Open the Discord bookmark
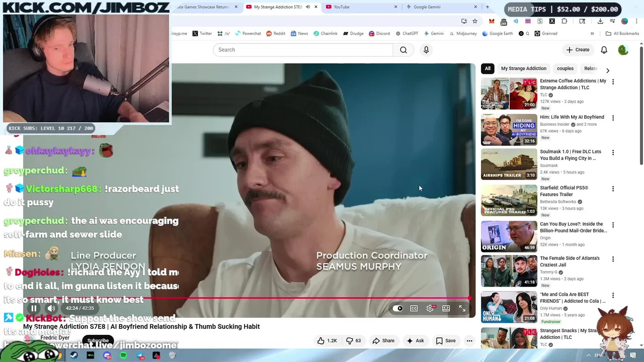 [379, 34]
